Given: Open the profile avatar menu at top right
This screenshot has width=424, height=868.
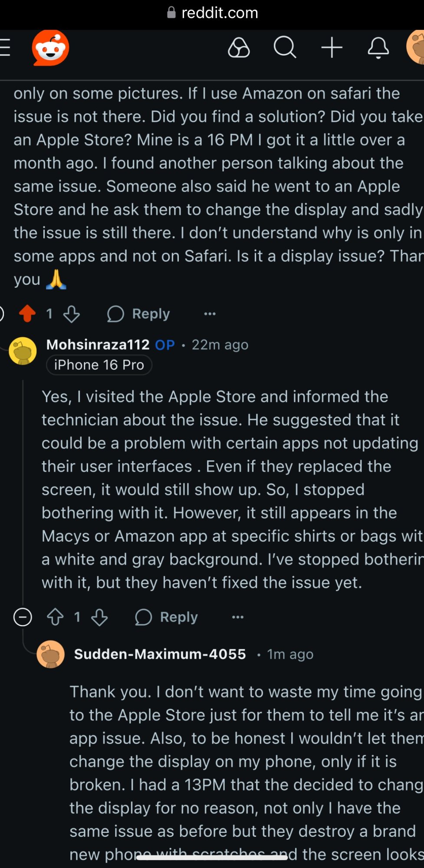Looking at the screenshot, I should [x=416, y=47].
